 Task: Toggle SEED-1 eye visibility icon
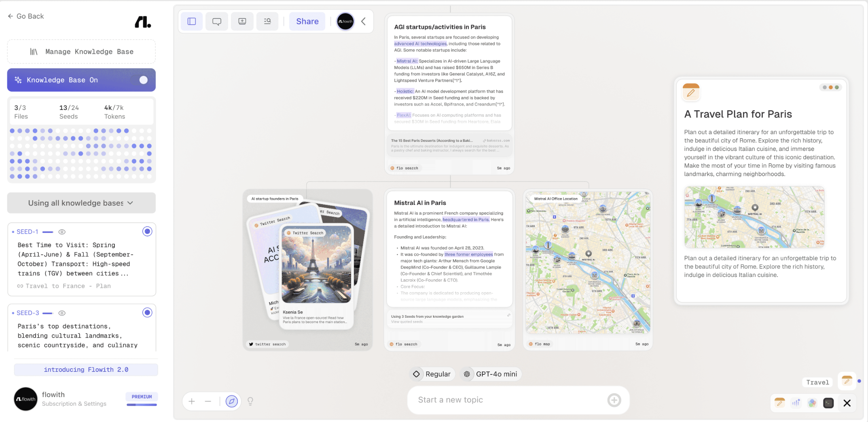(62, 232)
